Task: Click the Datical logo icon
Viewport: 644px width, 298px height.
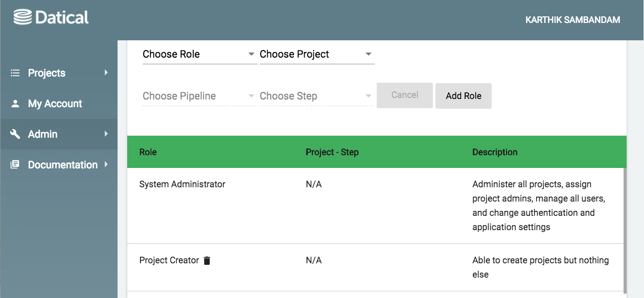Action: (22, 17)
